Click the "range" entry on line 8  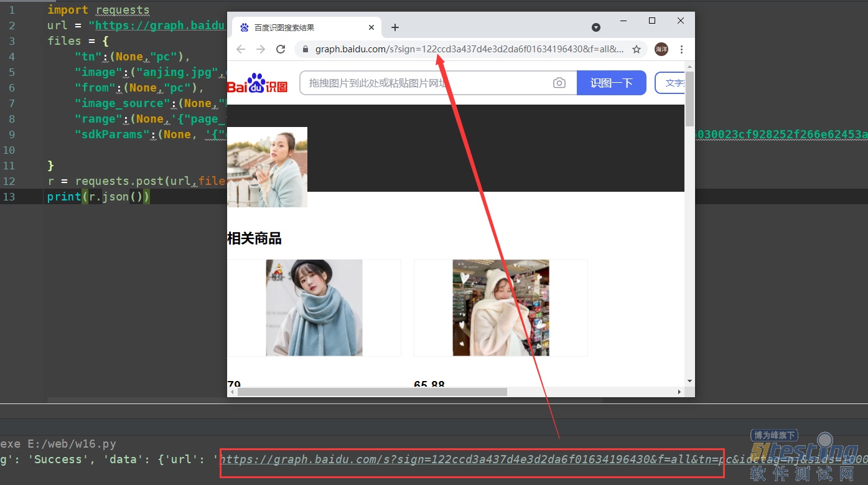(151, 119)
